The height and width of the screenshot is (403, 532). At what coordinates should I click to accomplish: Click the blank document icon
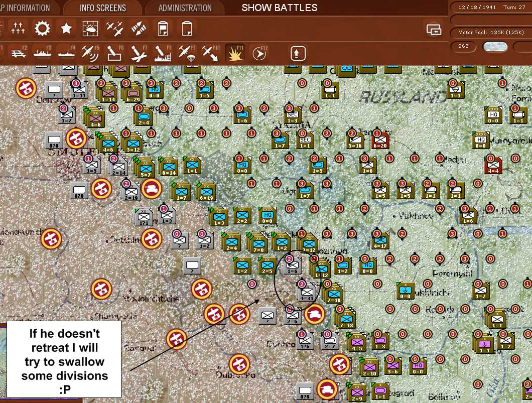[x=187, y=29]
